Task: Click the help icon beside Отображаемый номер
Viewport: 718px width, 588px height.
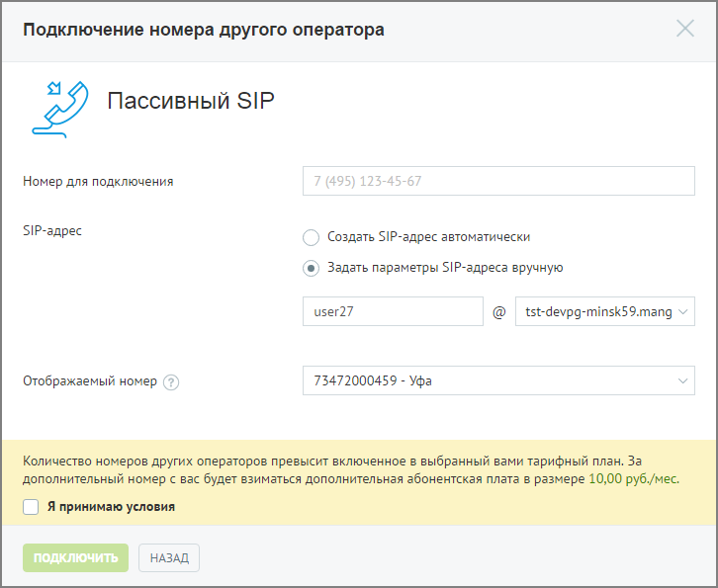Action: tap(171, 382)
